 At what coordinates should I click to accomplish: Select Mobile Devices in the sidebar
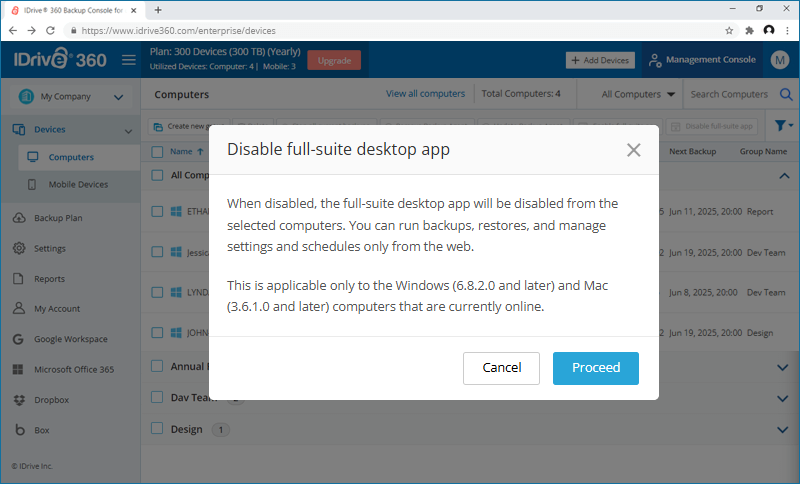pos(78,184)
